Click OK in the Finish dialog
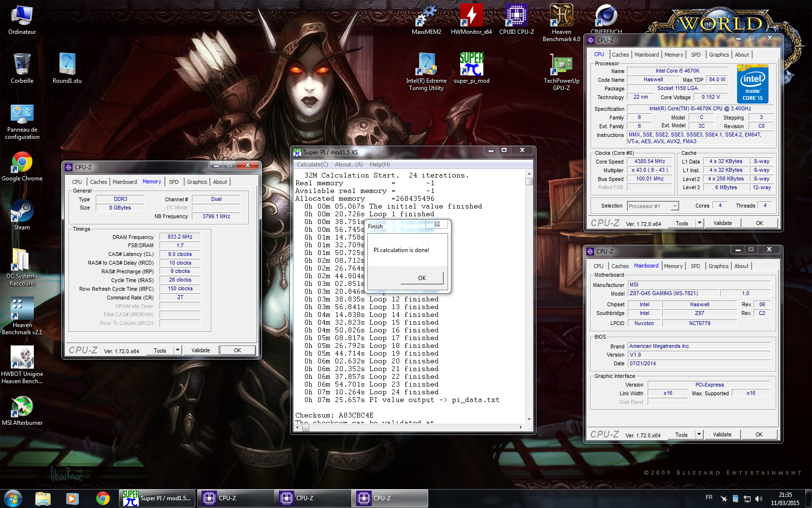 [x=422, y=278]
